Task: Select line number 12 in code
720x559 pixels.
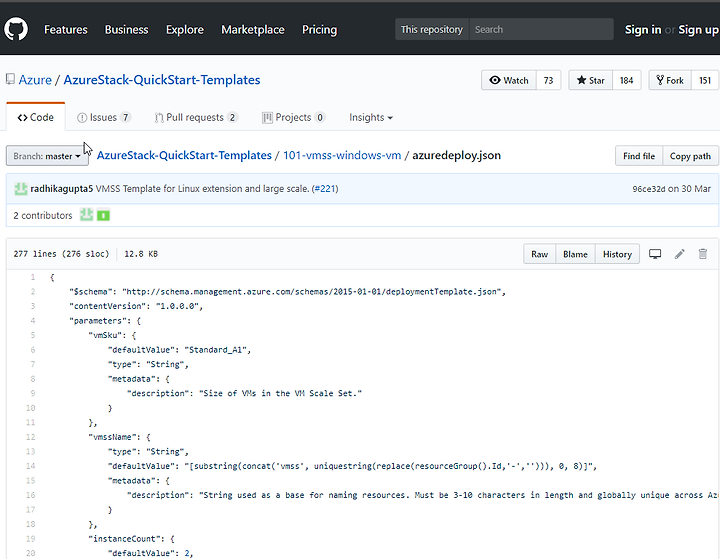Action: tap(30, 437)
